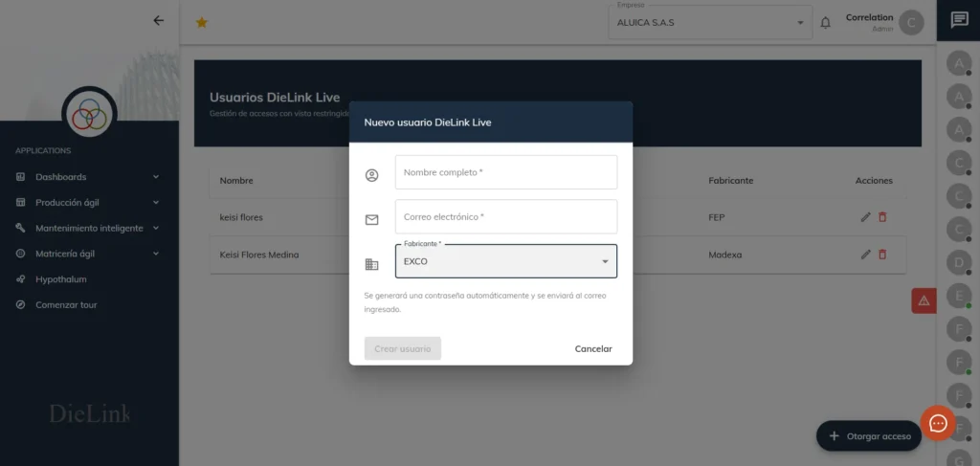This screenshot has width=980, height=466.
Task: Open the notifications bell
Action: coord(826,23)
